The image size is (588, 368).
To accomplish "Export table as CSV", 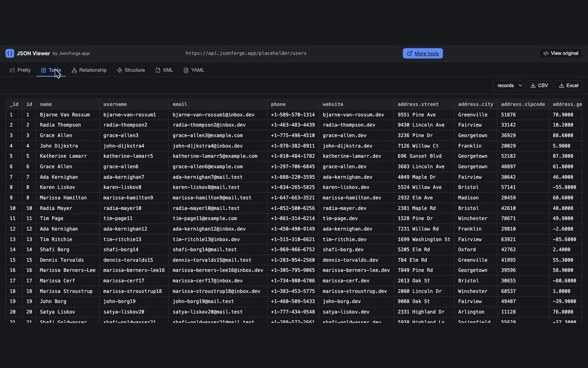I will 539,86.
